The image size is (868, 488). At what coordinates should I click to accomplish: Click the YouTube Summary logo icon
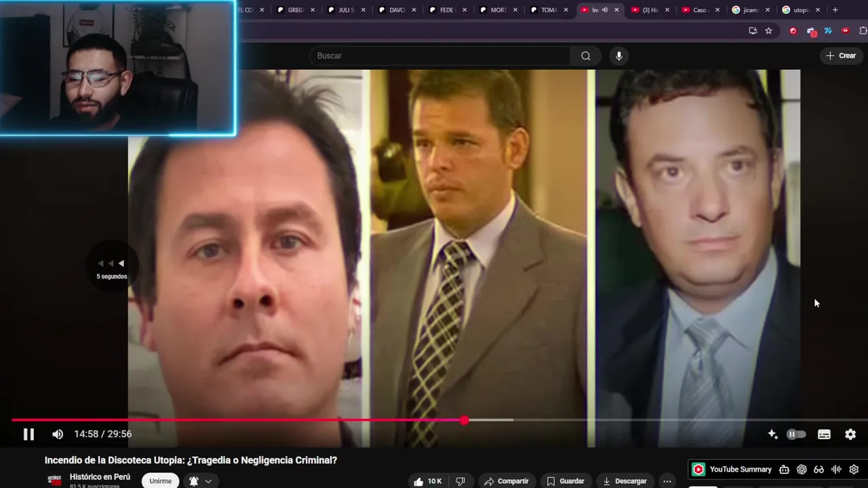pyautogui.click(x=698, y=469)
